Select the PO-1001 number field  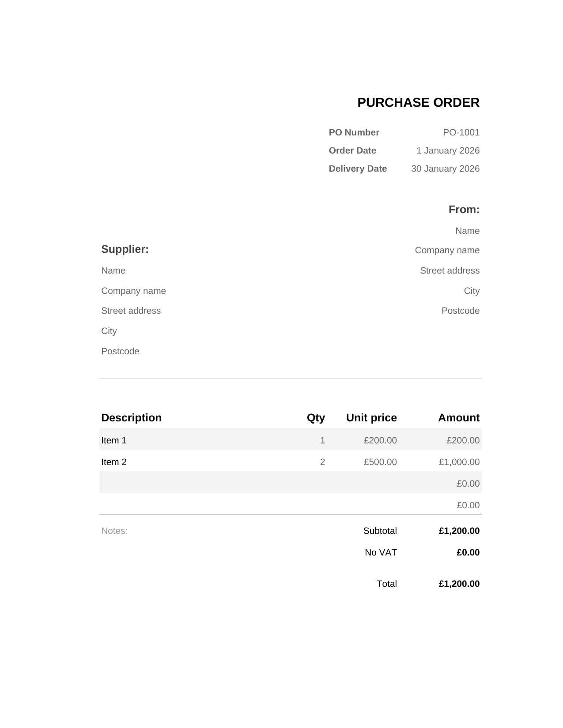(x=461, y=132)
